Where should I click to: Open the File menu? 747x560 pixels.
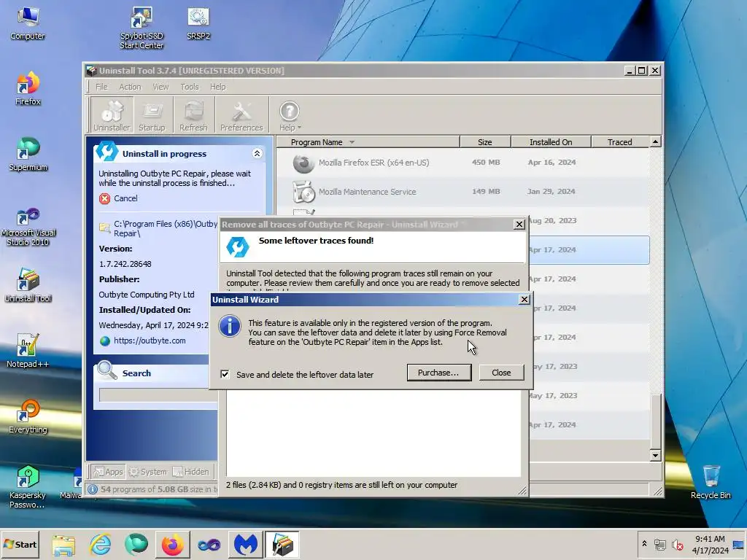pos(101,87)
